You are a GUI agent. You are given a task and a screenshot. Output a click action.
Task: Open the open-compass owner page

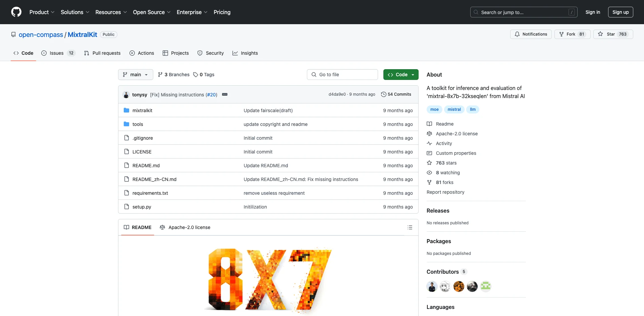pos(41,35)
